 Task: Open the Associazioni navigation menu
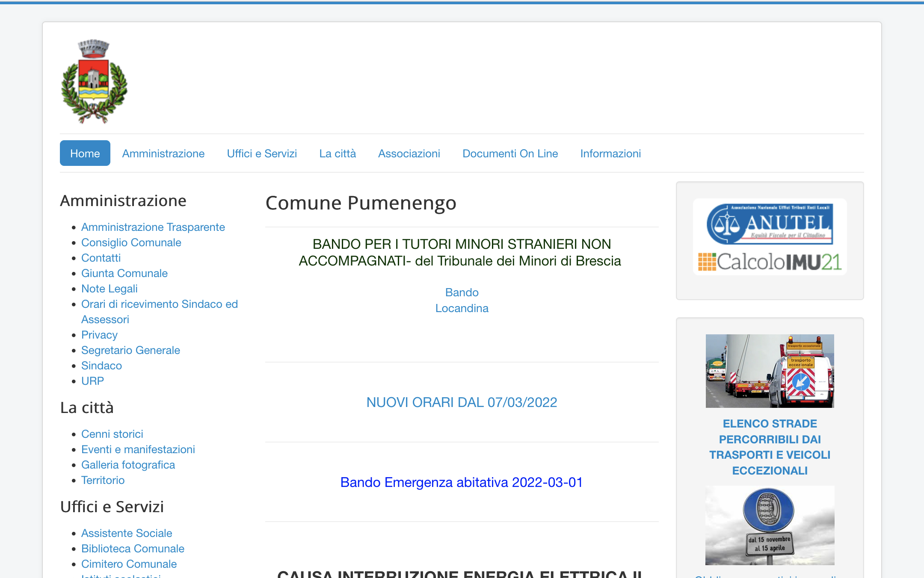click(x=409, y=153)
